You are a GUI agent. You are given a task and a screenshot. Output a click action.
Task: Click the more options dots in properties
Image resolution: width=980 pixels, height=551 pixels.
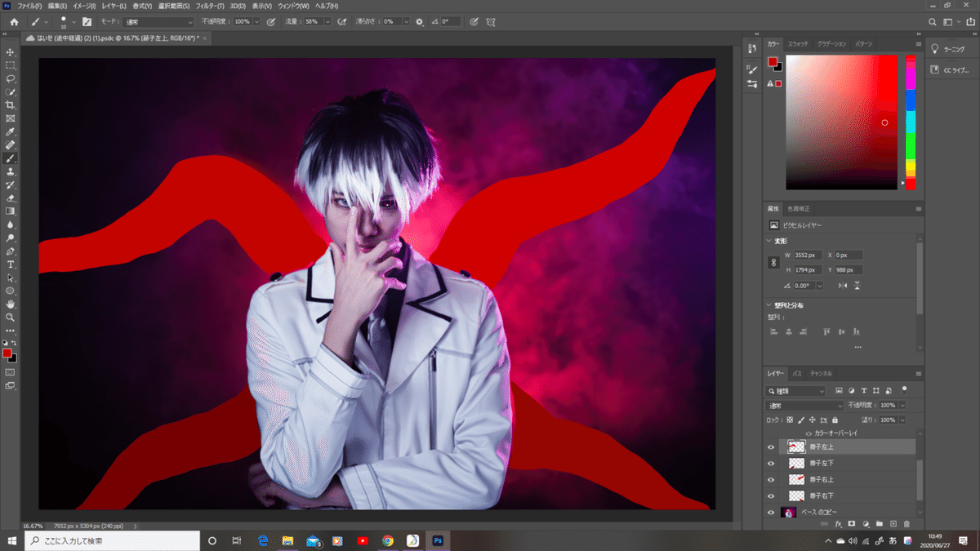pos(857,348)
